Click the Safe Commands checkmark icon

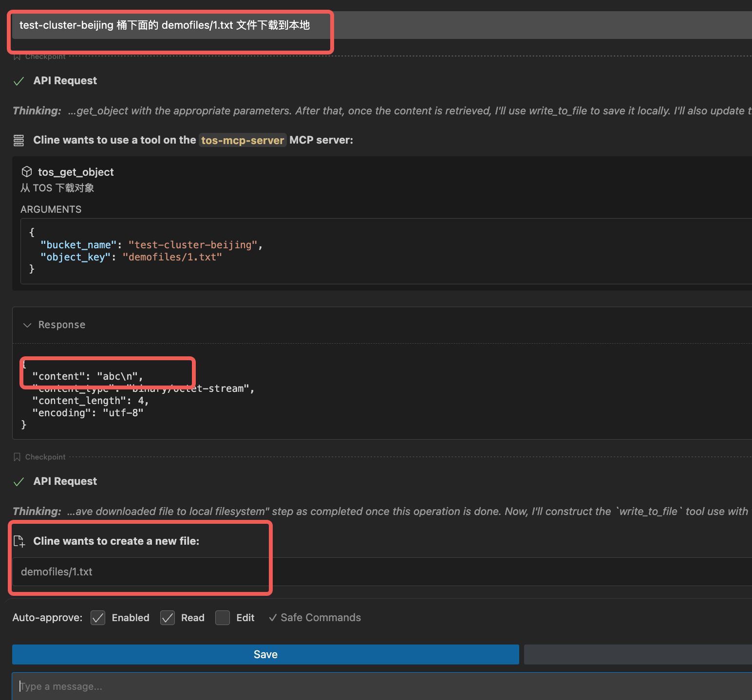(273, 618)
